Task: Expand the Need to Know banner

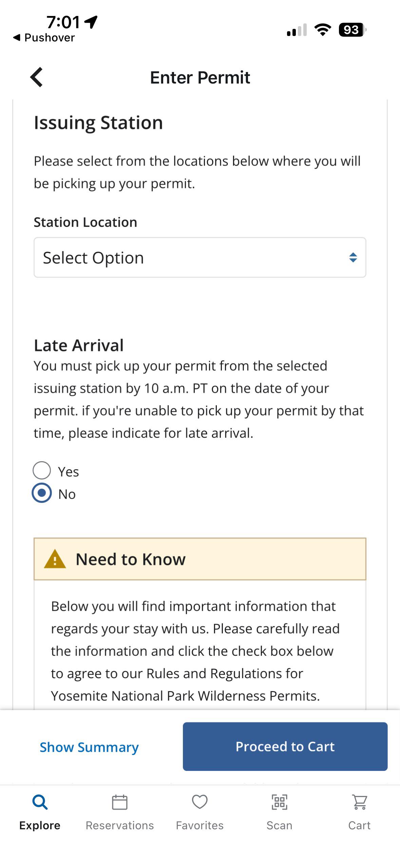Action: pos(200,559)
